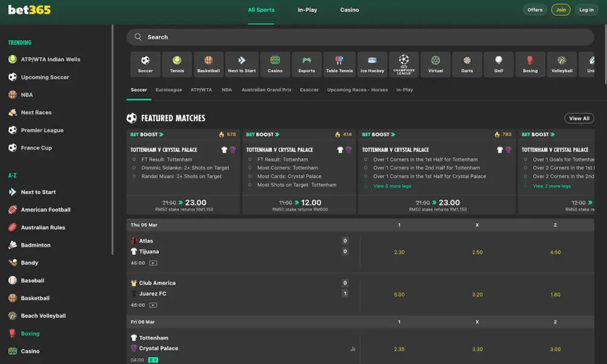The width and height of the screenshot is (607, 364).
Task: Select the Euroleague sub-tab
Action: point(169,90)
